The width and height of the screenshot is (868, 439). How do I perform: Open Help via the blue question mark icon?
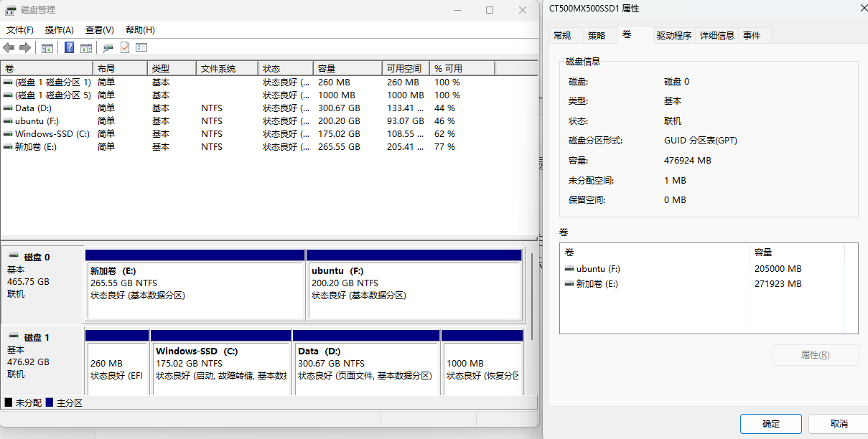coord(70,47)
